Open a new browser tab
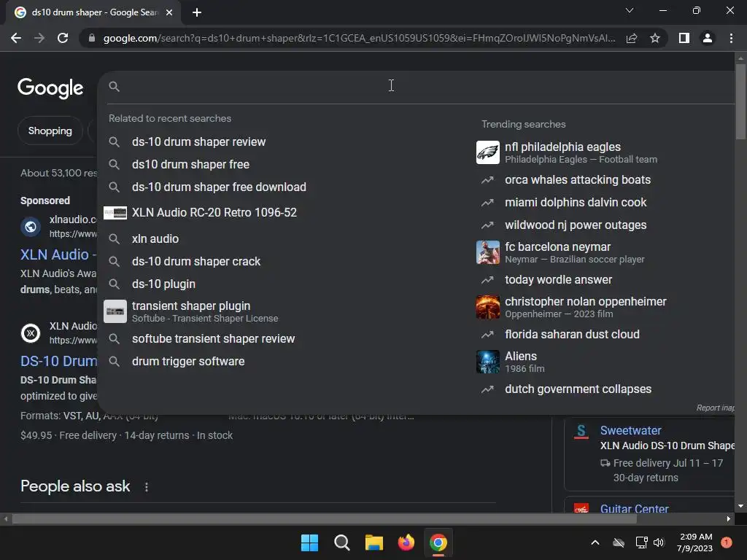The width and height of the screenshot is (747, 560). point(197,12)
